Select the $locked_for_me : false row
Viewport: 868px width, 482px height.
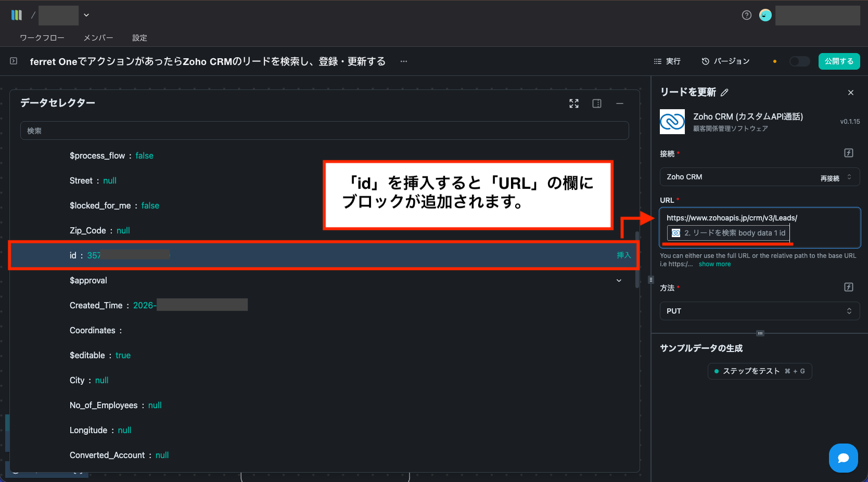pyautogui.click(x=324, y=205)
